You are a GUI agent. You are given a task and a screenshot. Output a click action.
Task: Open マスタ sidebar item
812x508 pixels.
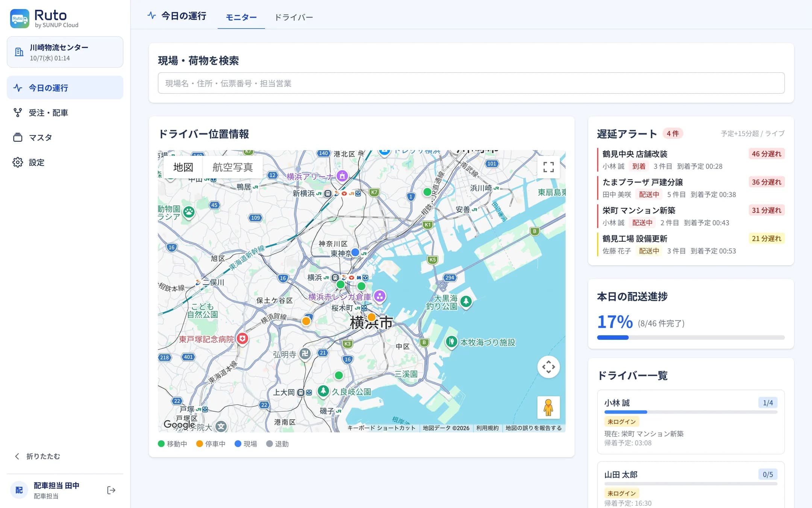(x=65, y=137)
